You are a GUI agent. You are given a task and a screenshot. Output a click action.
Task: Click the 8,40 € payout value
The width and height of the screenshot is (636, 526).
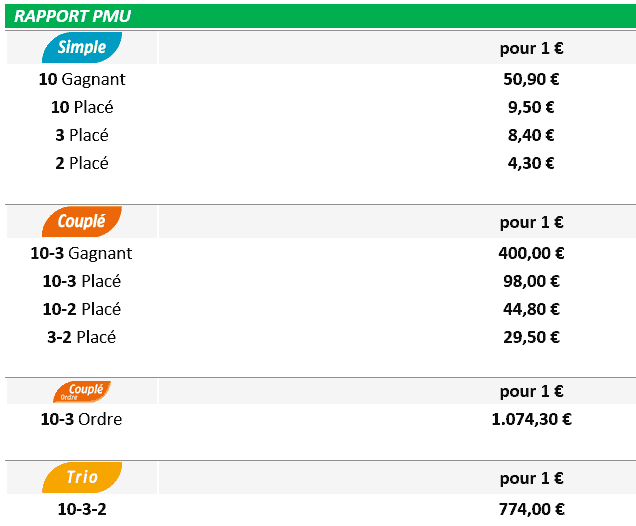point(531,135)
